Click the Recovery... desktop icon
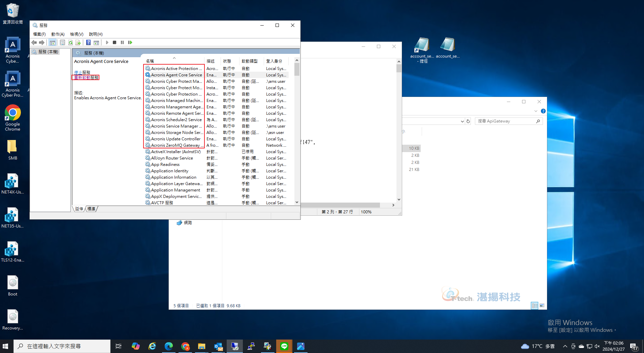The width and height of the screenshot is (644, 353). pyautogui.click(x=13, y=320)
